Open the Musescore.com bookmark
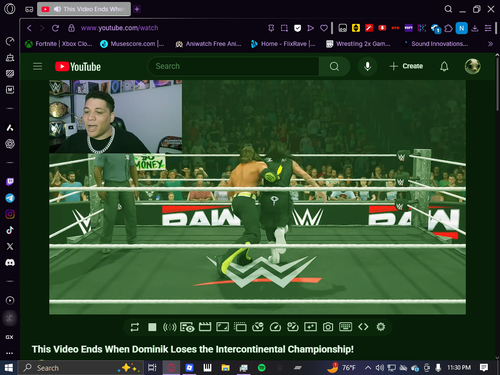 tap(132, 44)
